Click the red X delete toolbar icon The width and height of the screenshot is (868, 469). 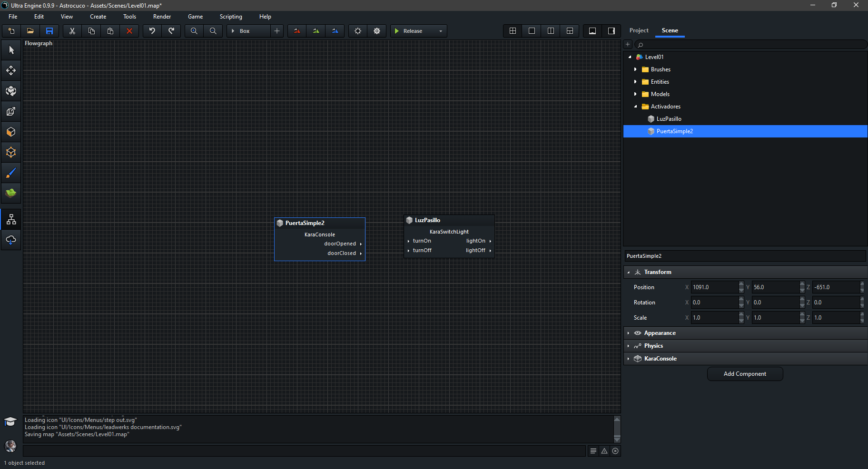point(129,31)
